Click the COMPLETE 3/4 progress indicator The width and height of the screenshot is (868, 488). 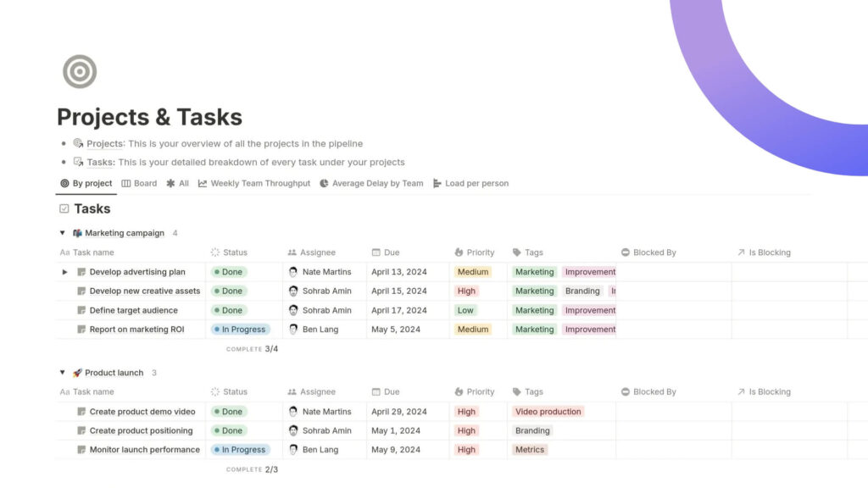250,348
